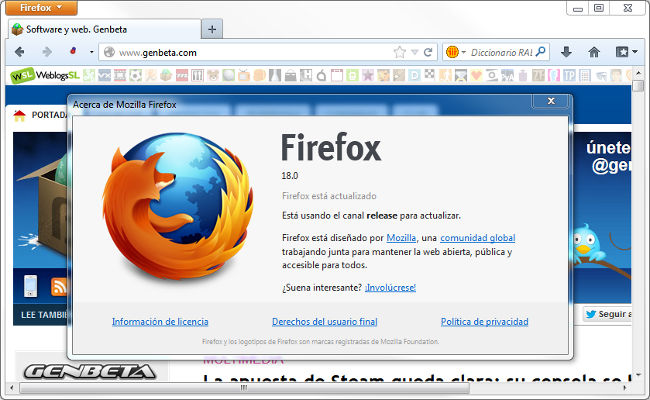Open the purple star bookmark icon

tap(368, 75)
